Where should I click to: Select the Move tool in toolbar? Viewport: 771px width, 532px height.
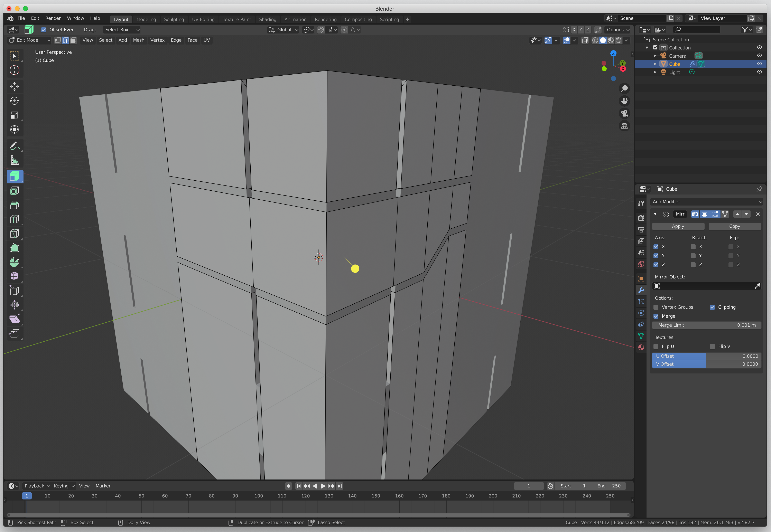pos(14,87)
